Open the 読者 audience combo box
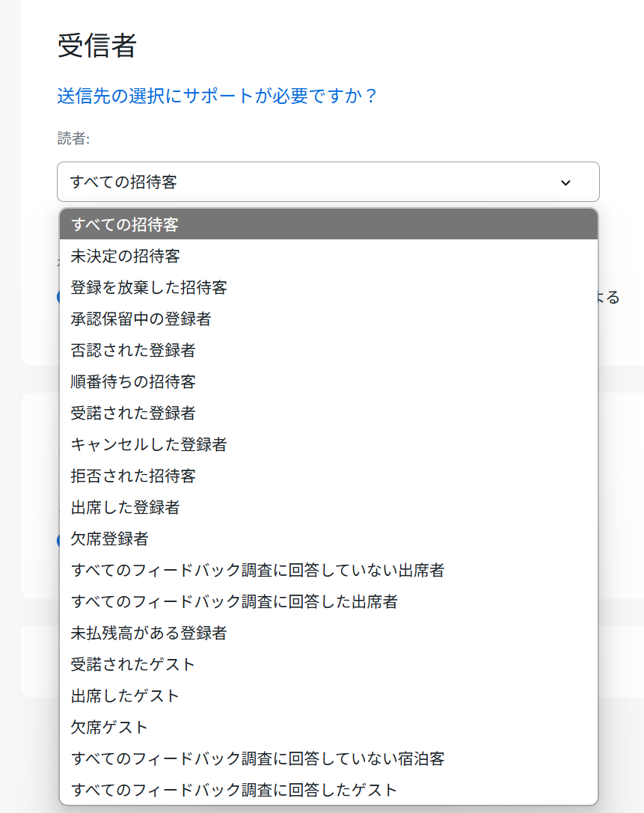This screenshot has width=644, height=813. pyautogui.click(x=328, y=182)
